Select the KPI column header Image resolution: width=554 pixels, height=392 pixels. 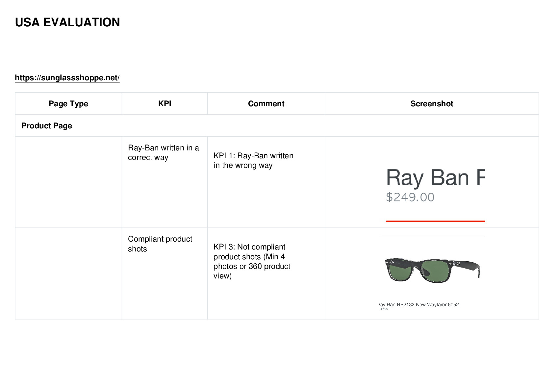click(164, 104)
